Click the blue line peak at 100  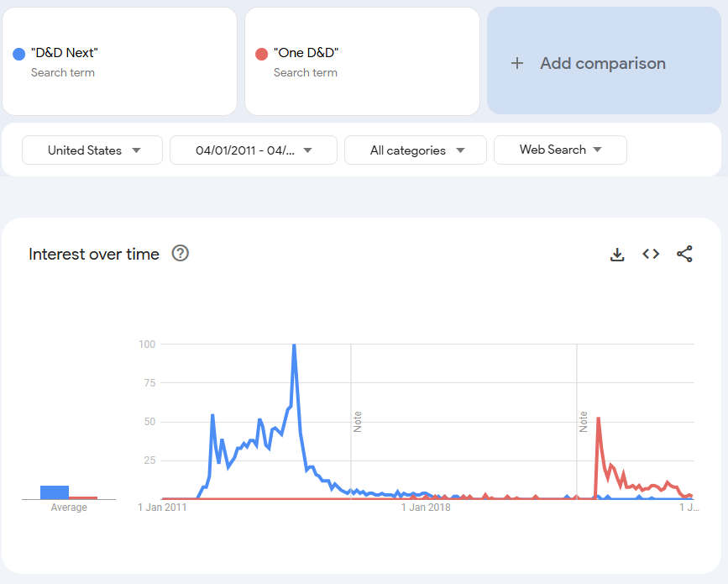click(294, 345)
